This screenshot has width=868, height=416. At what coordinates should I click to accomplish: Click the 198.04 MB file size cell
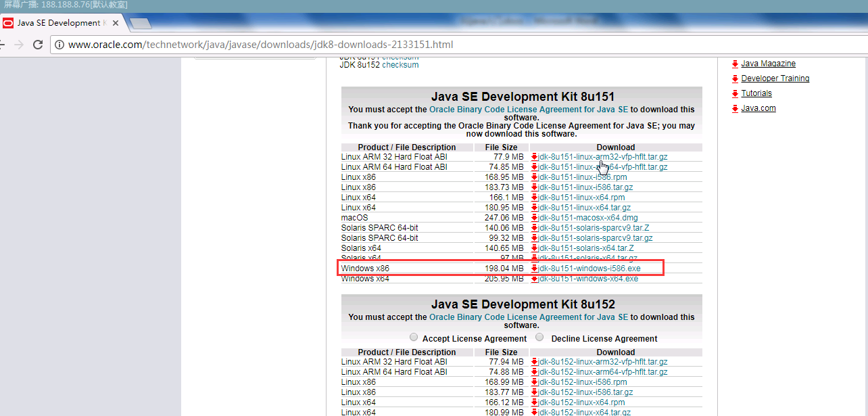(504, 269)
